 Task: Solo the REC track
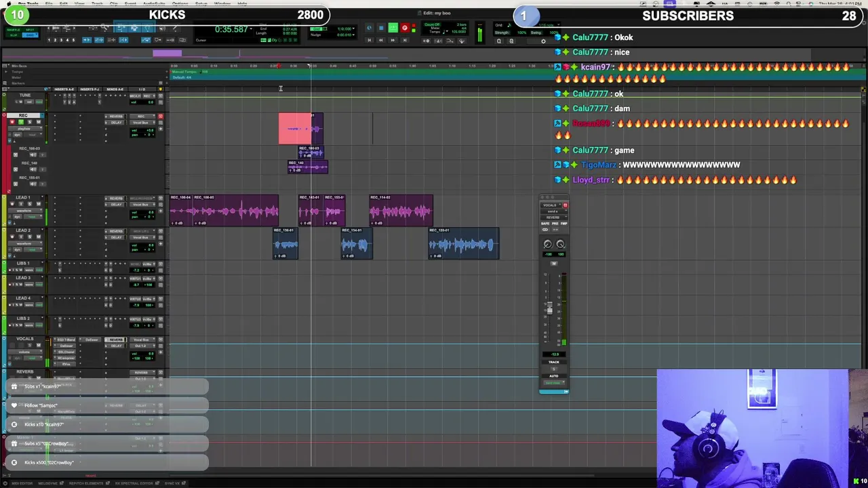30,122
